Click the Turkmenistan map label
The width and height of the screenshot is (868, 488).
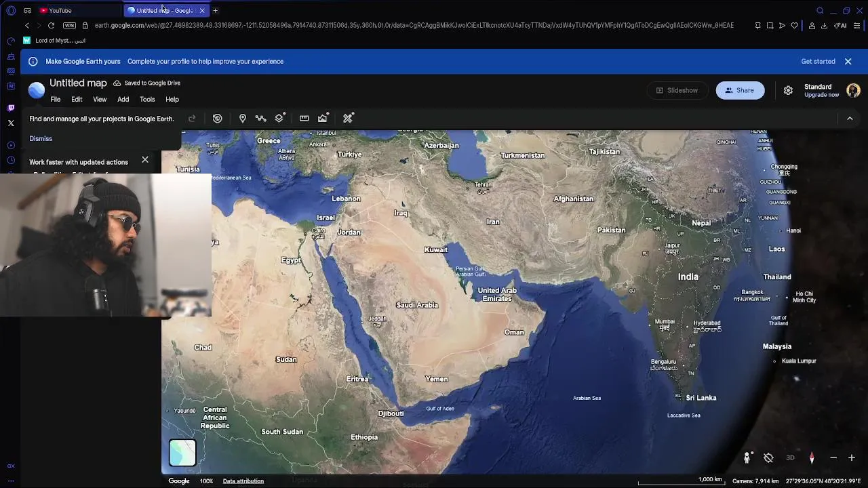tap(522, 155)
